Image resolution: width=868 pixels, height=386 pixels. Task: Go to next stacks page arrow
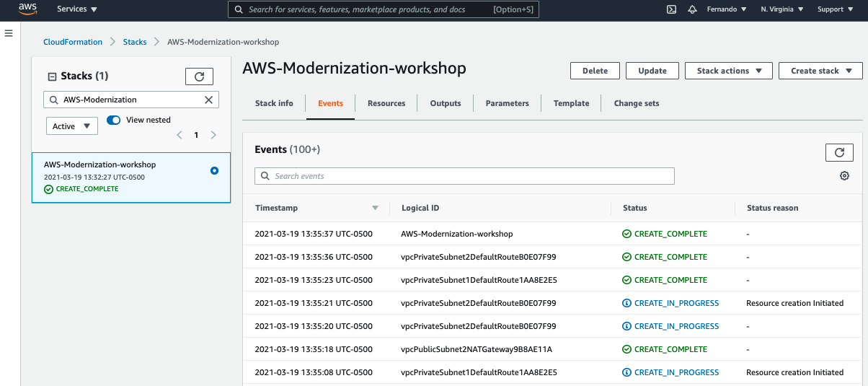coord(213,135)
